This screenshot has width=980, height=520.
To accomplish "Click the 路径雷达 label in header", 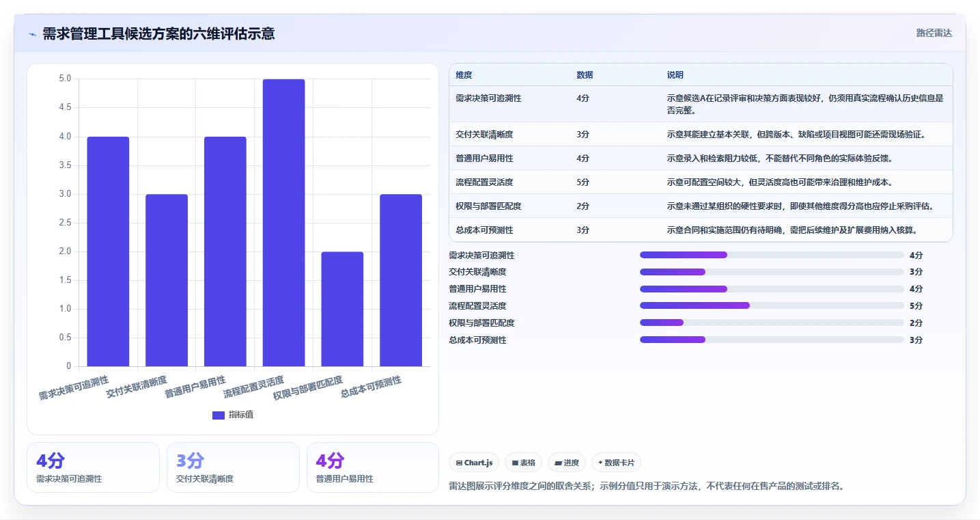I will [934, 33].
